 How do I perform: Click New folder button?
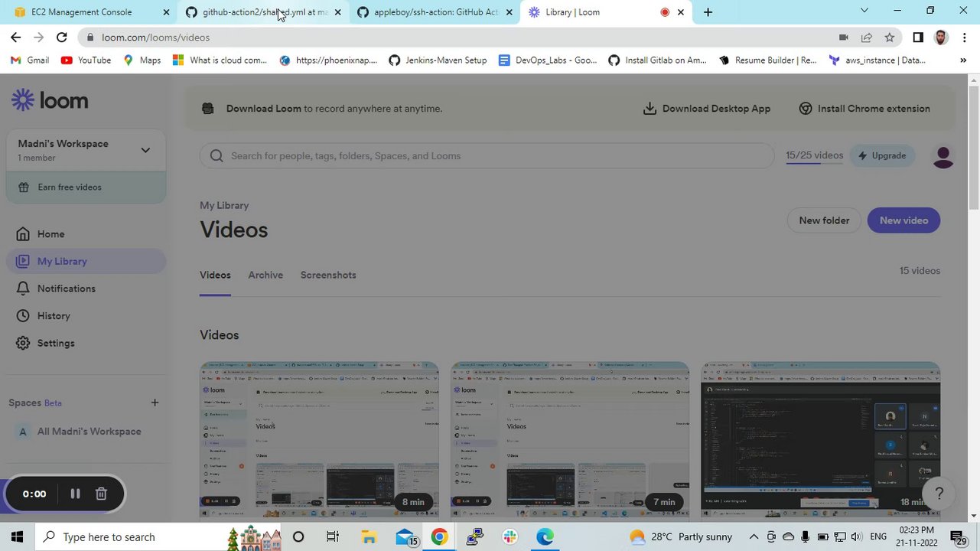pos(824,220)
